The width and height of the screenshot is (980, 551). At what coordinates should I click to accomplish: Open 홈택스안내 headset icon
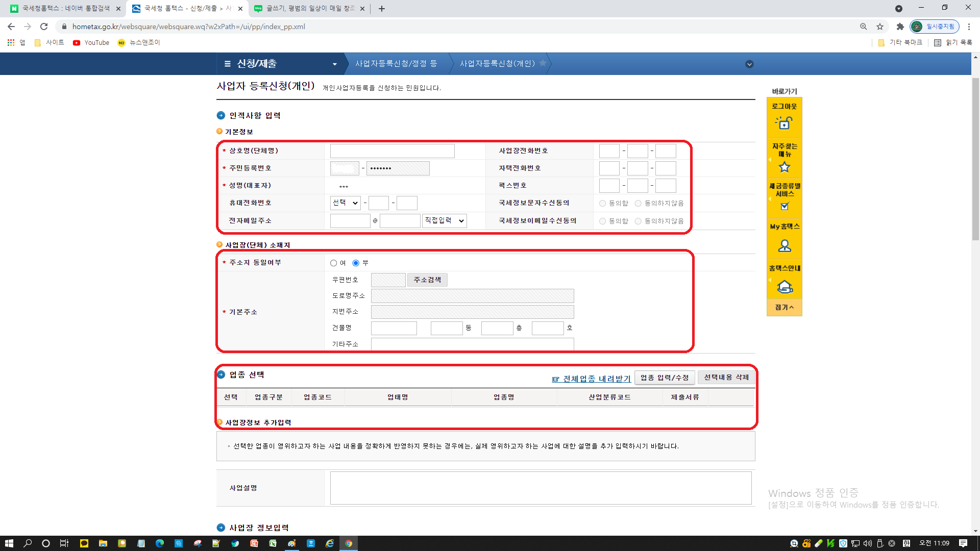click(784, 287)
